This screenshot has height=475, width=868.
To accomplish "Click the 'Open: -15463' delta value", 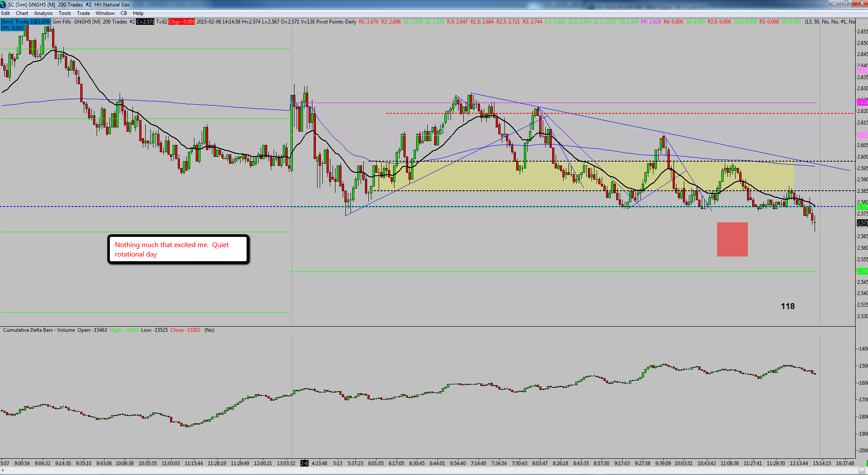I will point(92,330).
